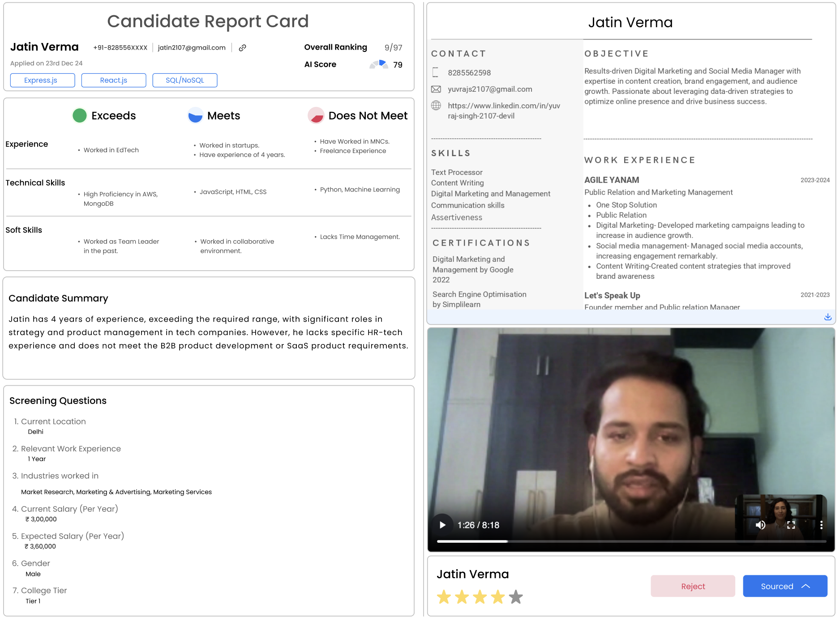Toggle the Express.js skill tag

pyautogui.click(x=42, y=80)
